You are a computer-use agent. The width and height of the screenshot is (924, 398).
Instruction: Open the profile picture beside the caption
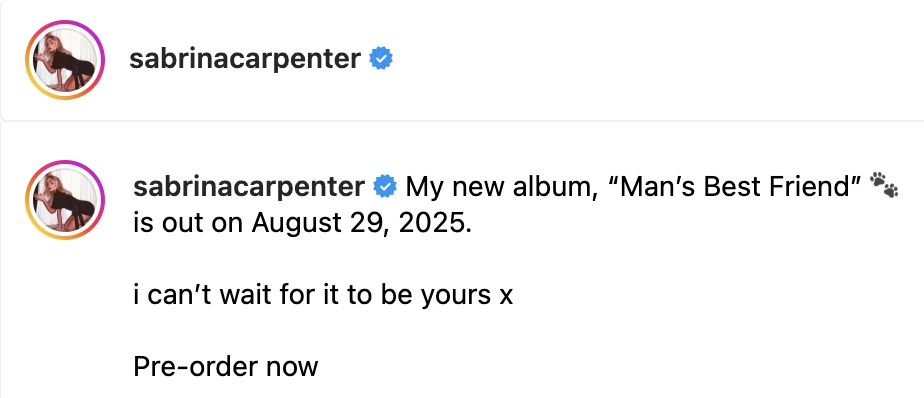point(65,199)
